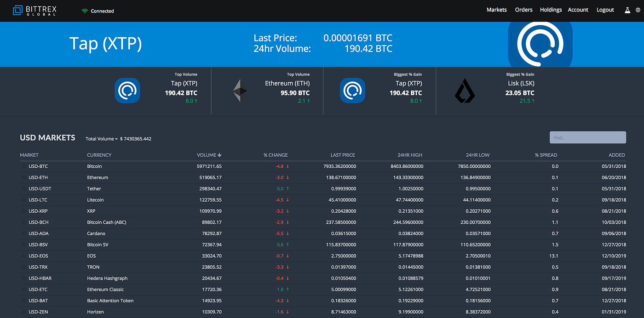Click the green Connected signal icon
Screen dimensions: 644x318
click(85, 11)
